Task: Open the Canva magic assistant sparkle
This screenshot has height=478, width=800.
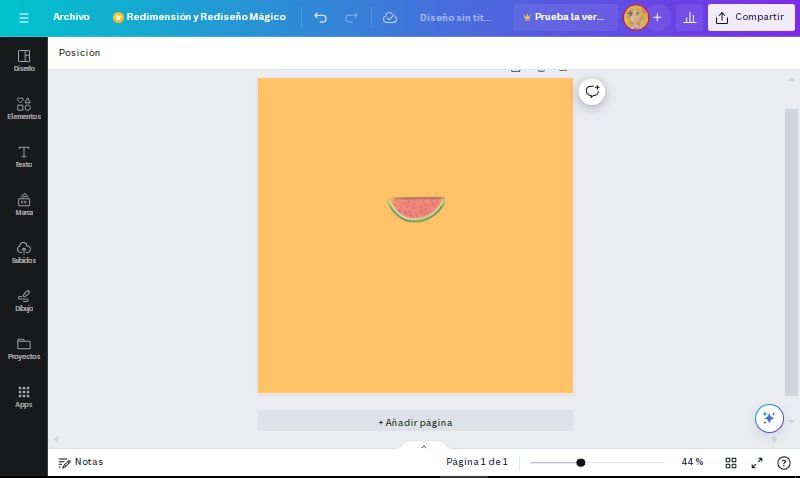Action: coord(769,418)
